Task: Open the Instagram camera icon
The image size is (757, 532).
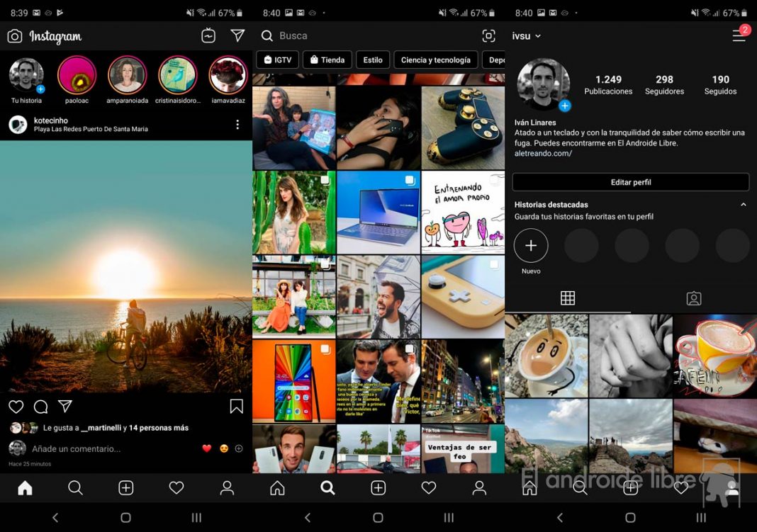Action: coord(15,36)
